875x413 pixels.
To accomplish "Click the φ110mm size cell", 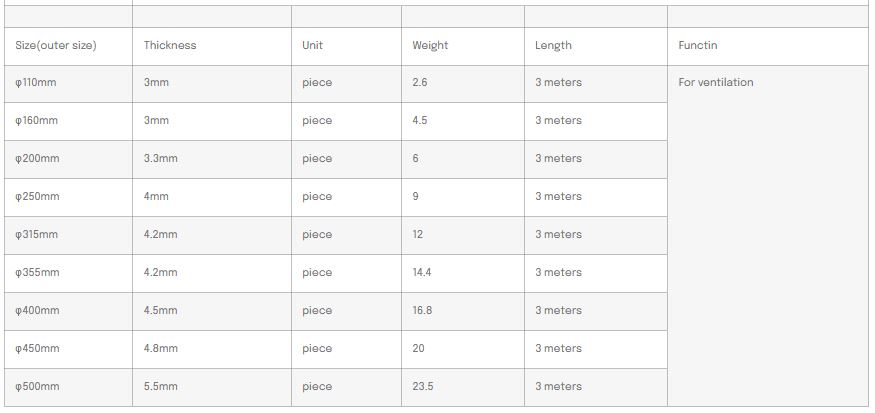I will click(x=36, y=82).
